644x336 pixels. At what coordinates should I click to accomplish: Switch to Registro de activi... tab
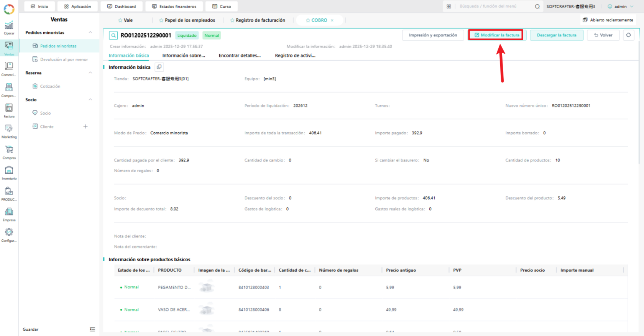point(295,56)
